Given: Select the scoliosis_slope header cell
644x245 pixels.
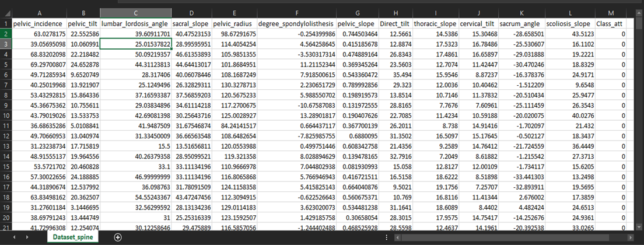Looking at the screenshot, I should point(570,24).
